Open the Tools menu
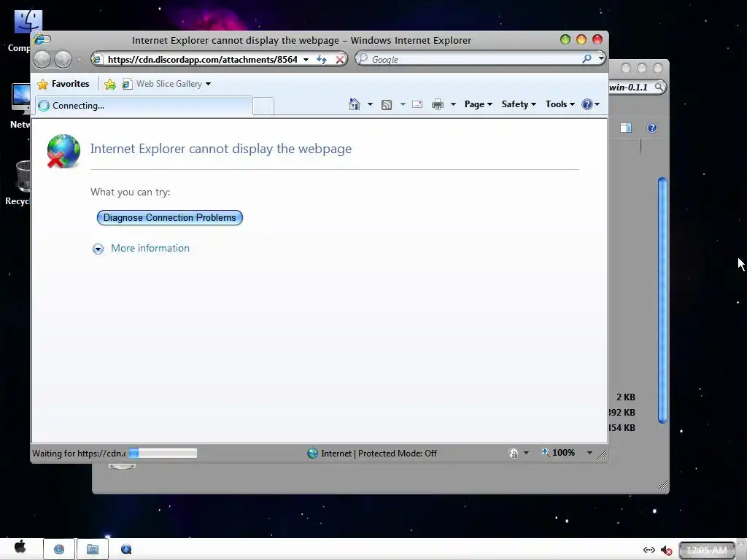The image size is (747, 560). click(x=560, y=104)
